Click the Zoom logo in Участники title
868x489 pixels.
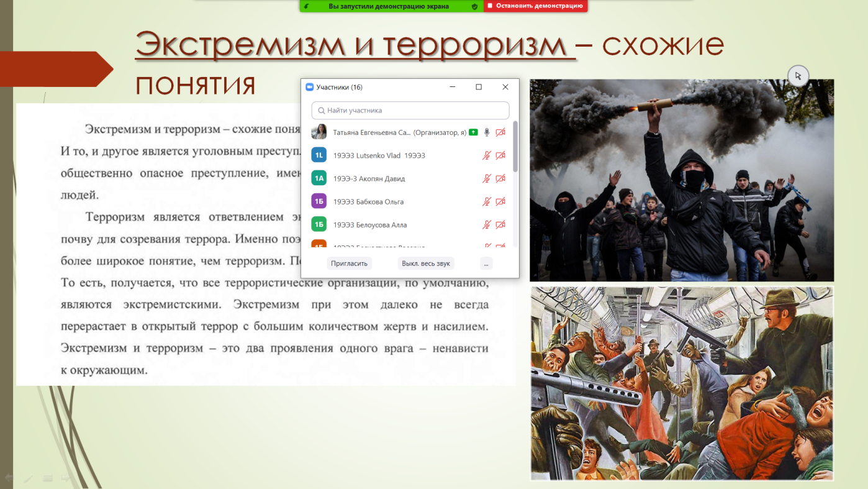pyautogui.click(x=310, y=87)
